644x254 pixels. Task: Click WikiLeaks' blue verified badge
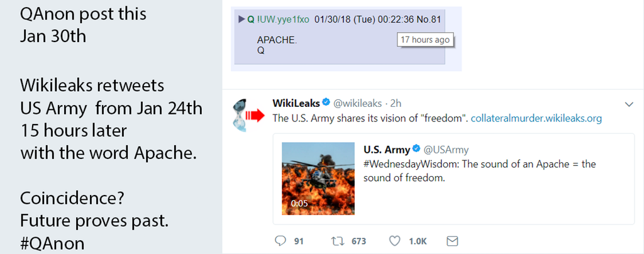pyautogui.click(x=326, y=103)
